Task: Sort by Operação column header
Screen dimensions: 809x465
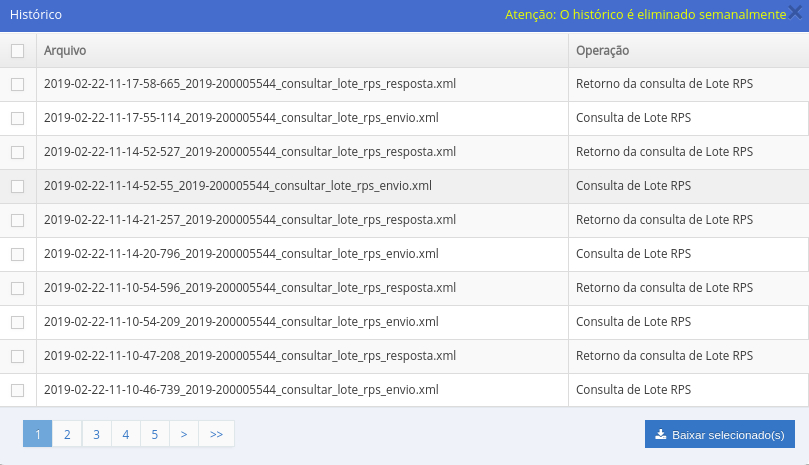Action: coord(602,51)
